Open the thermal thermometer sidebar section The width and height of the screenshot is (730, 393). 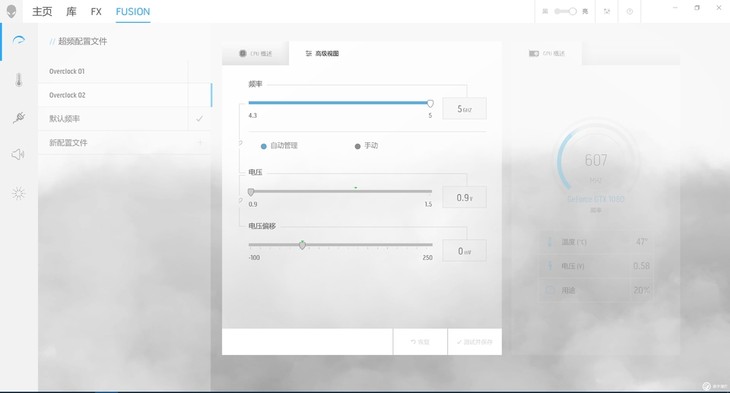[19, 80]
